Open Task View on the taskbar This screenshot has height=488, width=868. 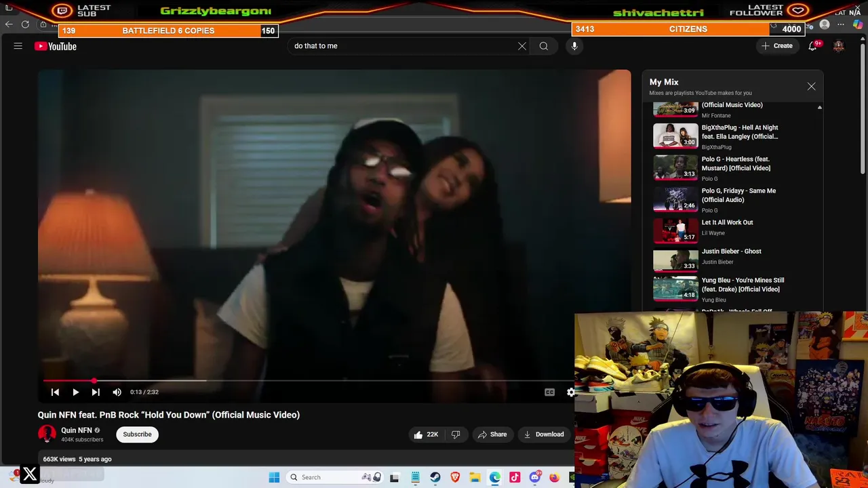394,477
